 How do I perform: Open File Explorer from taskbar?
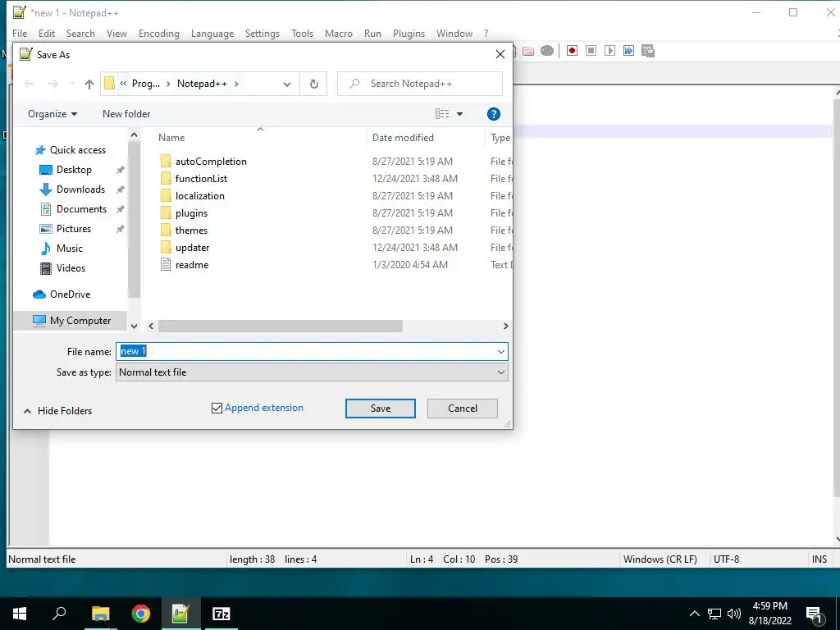tap(100, 614)
